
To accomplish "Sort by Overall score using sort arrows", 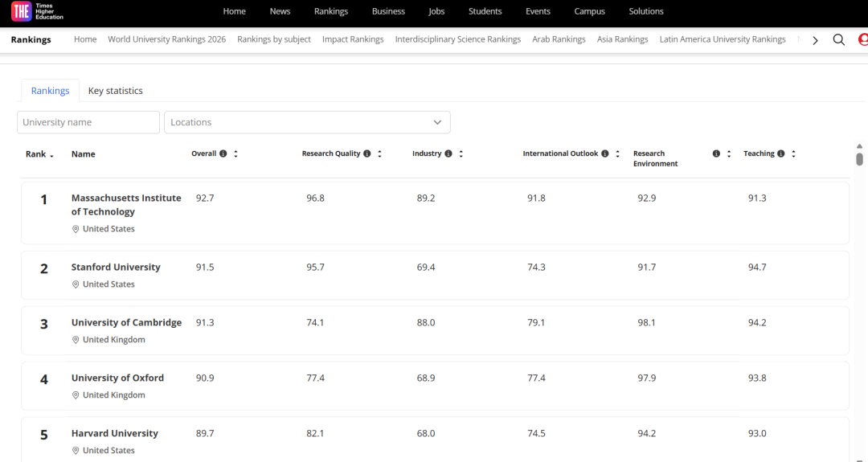I will point(235,153).
